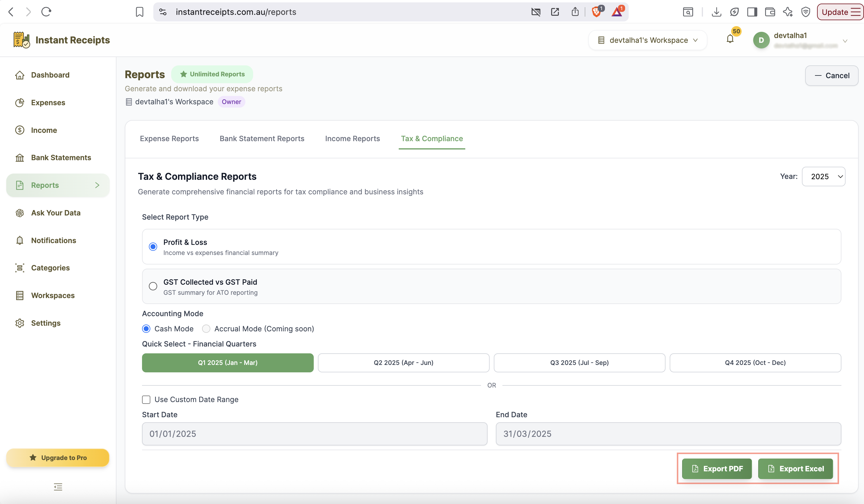Viewport: 864px width, 504px height.
Task: Click the Ask Your Data icon
Action: click(20, 213)
